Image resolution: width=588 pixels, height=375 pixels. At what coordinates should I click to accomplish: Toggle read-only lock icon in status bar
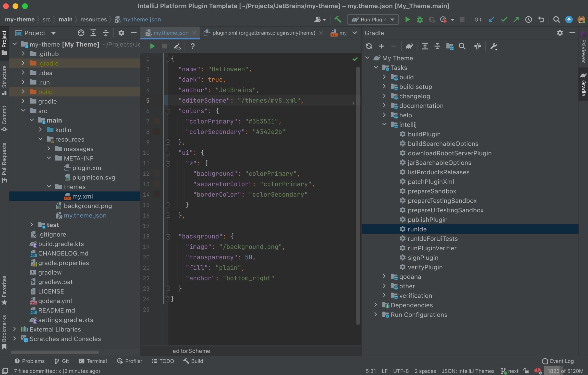(x=526, y=371)
